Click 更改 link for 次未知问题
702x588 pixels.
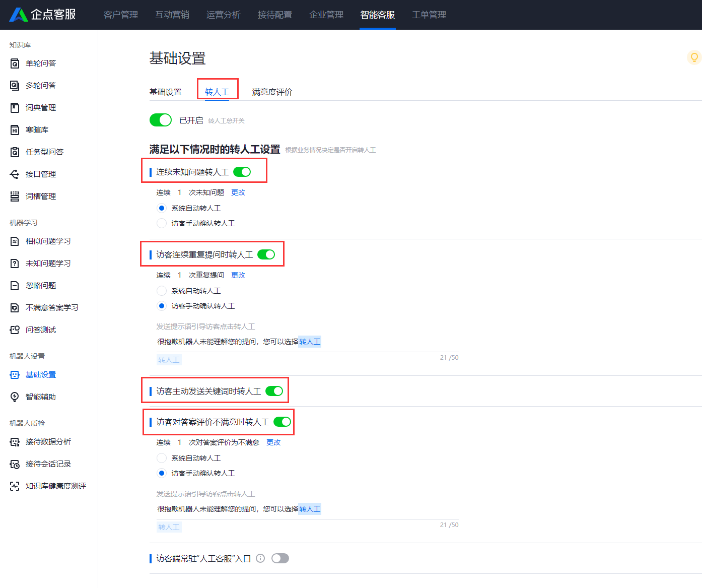(238, 192)
